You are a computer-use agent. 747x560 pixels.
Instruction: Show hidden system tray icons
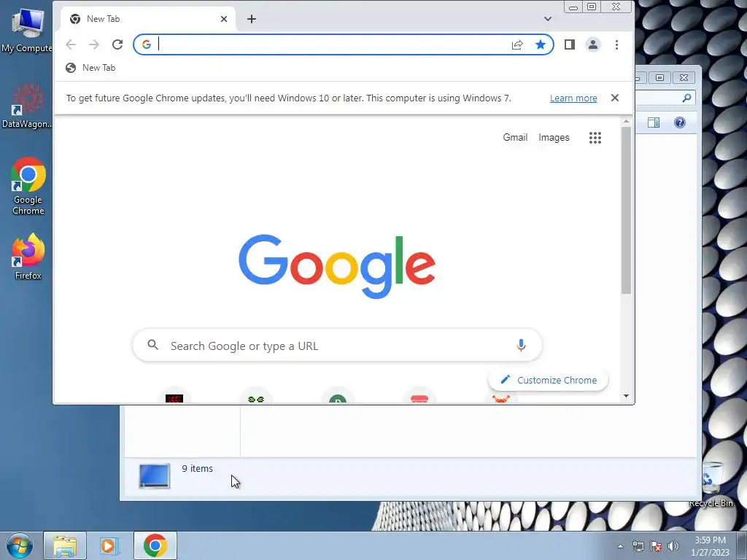tap(620, 546)
